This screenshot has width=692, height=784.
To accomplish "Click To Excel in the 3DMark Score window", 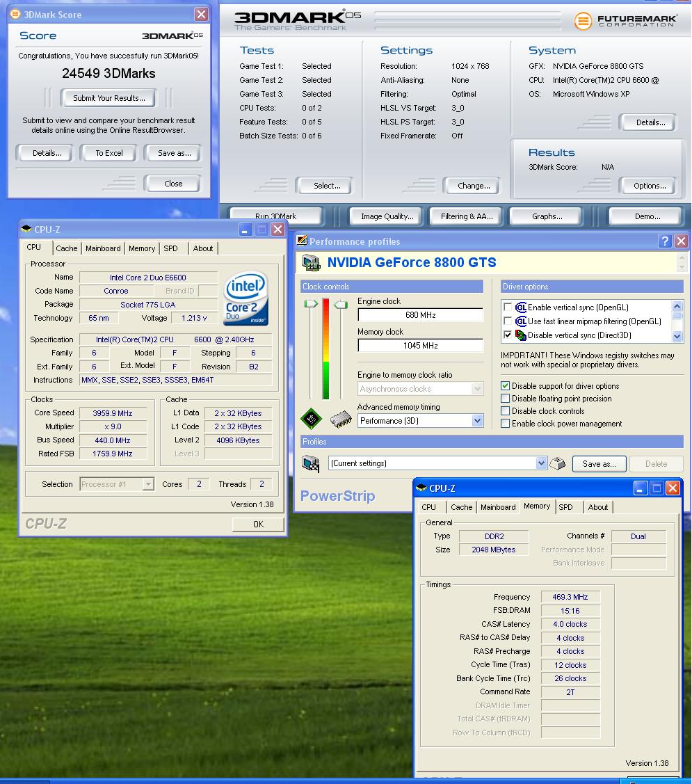I will 108,153.
